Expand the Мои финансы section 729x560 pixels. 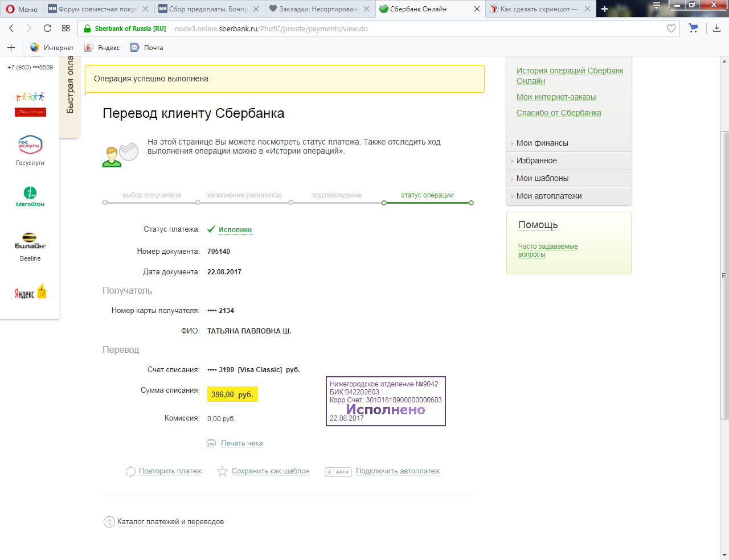coord(569,143)
